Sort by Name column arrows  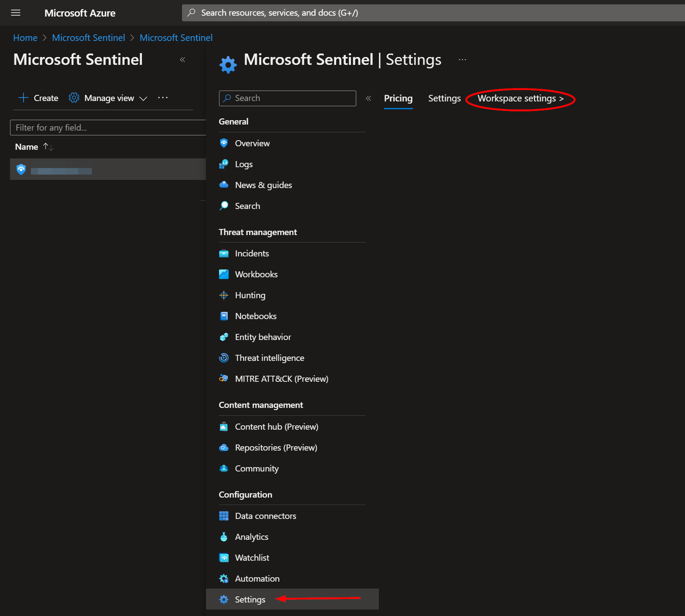click(48, 147)
